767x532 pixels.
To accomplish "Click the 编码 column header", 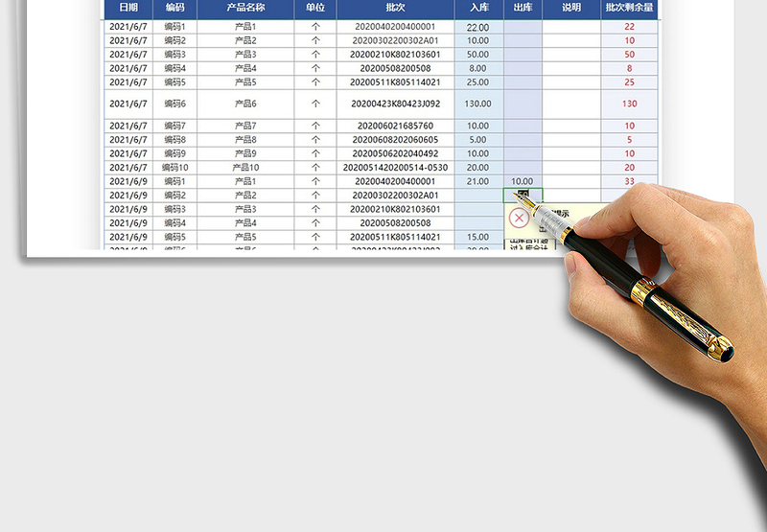I will coord(174,8).
